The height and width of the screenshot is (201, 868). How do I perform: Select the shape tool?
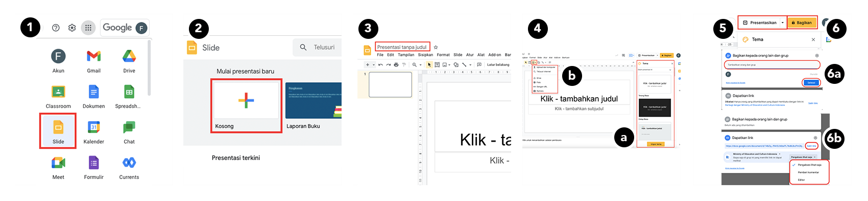point(456,65)
